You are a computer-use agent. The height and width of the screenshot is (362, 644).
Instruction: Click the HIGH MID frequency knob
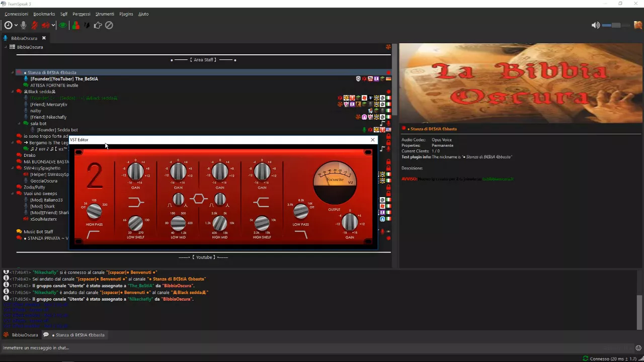click(220, 223)
